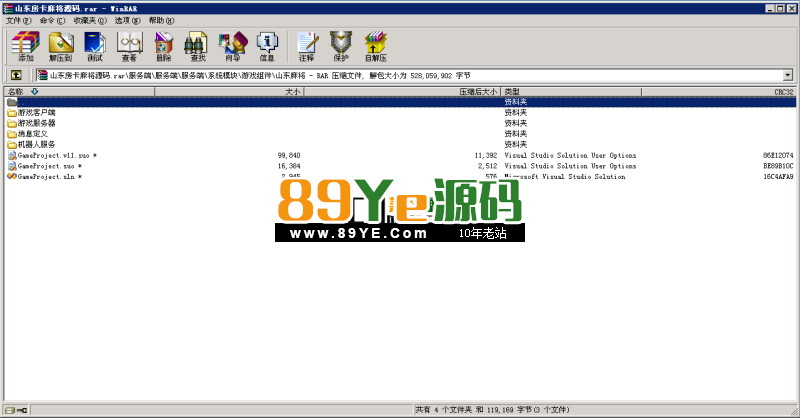Expand the address path dropdown arrow

[788, 76]
